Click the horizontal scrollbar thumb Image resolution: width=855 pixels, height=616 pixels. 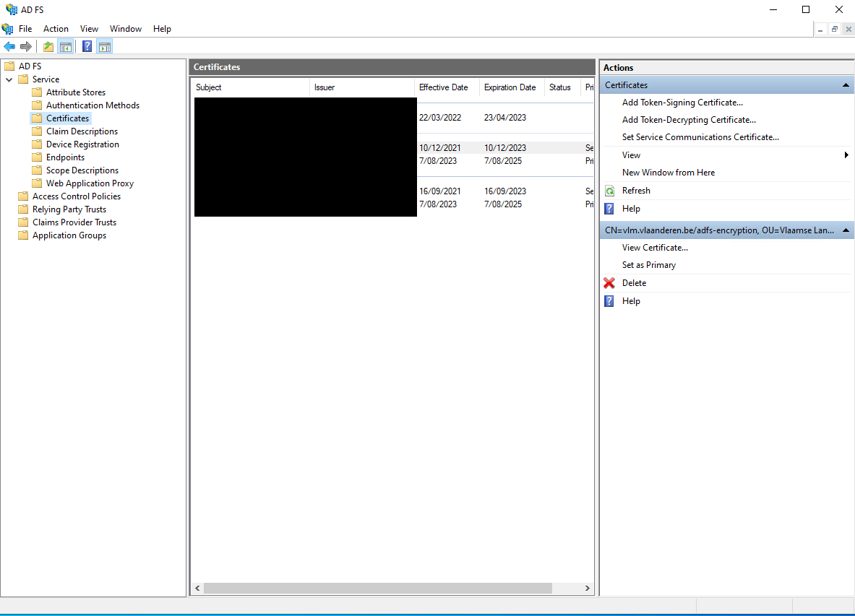coord(378,589)
